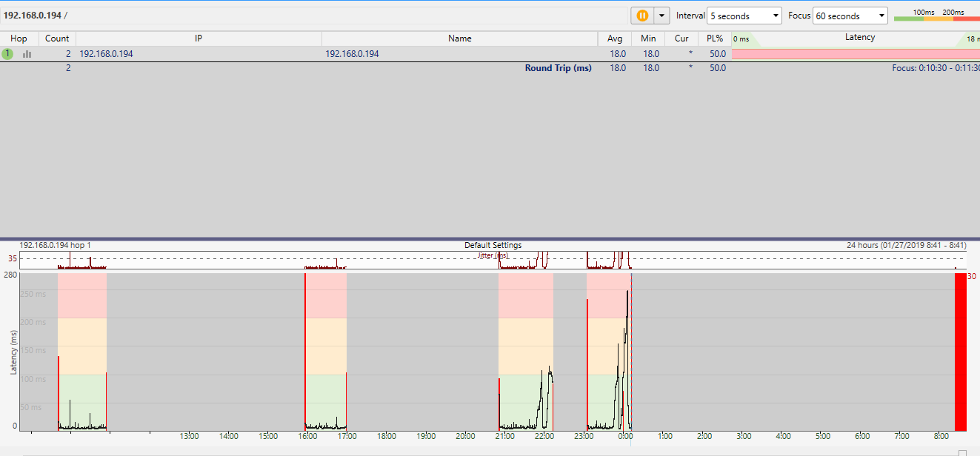Select the IP column header
The width and height of the screenshot is (980, 456).
[x=199, y=38]
